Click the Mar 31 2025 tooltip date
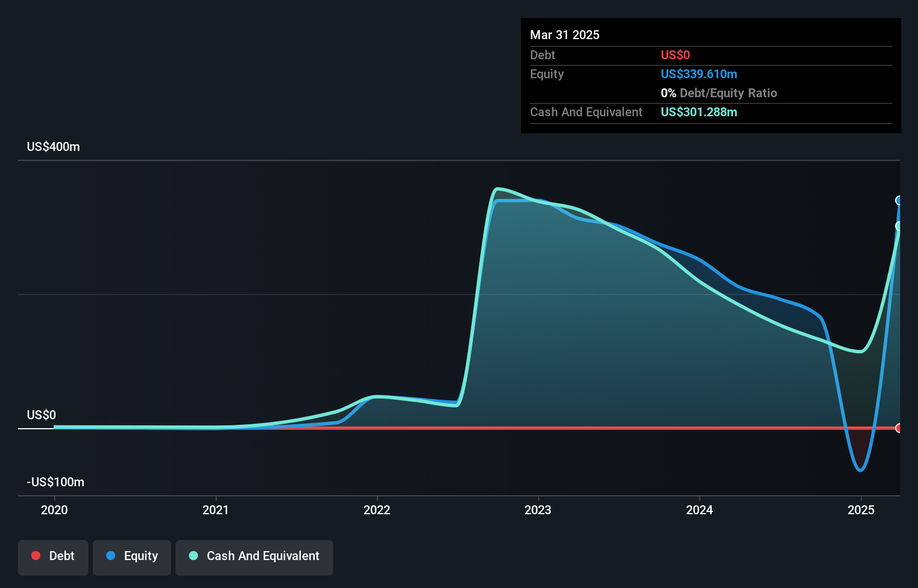 [x=565, y=35]
